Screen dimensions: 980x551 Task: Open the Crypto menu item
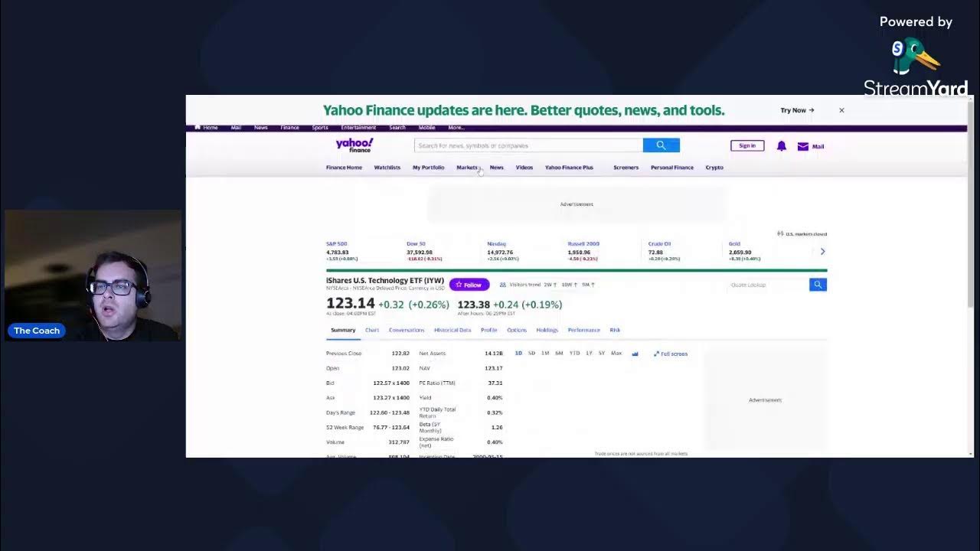(x=714, y=168)
